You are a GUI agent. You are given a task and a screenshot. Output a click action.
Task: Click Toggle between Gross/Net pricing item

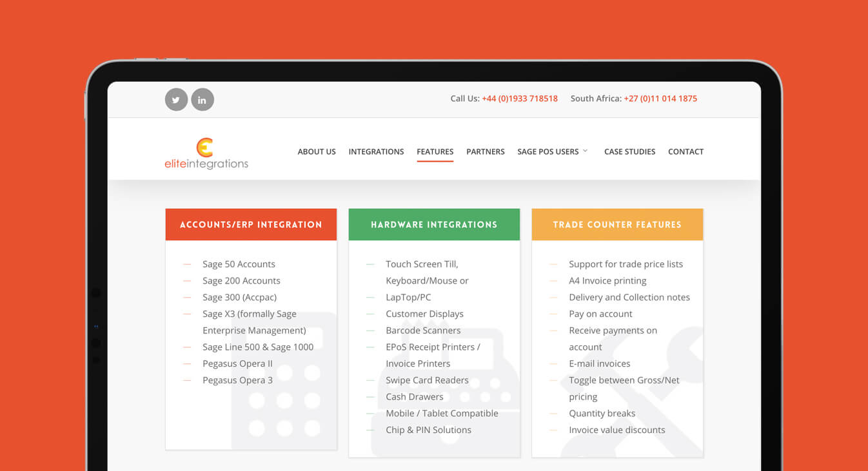click(624, 389)
